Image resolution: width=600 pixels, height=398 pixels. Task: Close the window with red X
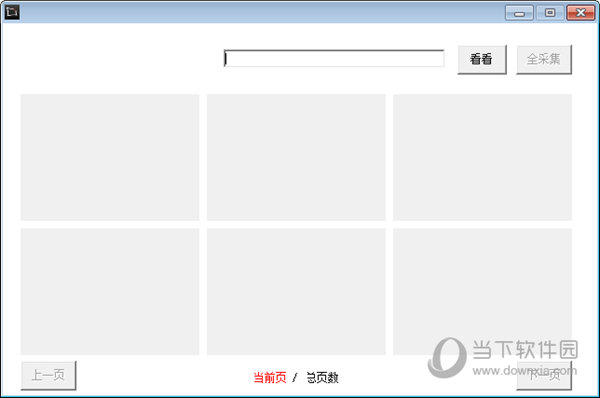(580, 13)
